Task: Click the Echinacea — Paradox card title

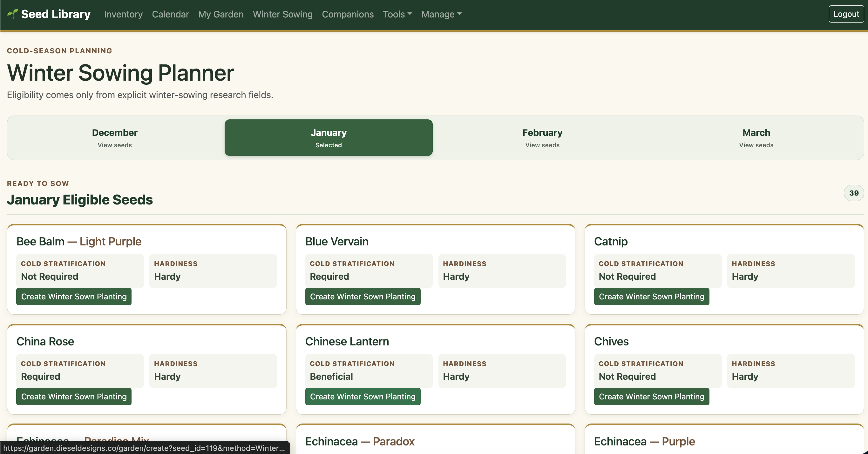Action: click(x=360, y=441)
